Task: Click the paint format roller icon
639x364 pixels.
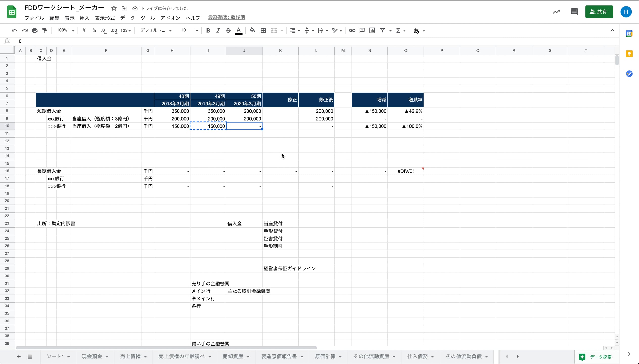Action: click(45, 31)
